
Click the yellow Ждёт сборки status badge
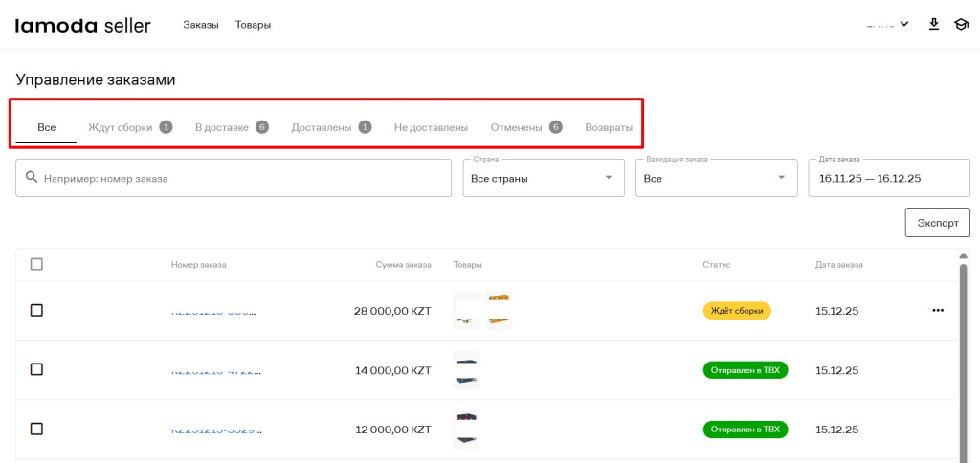[737, 310]
